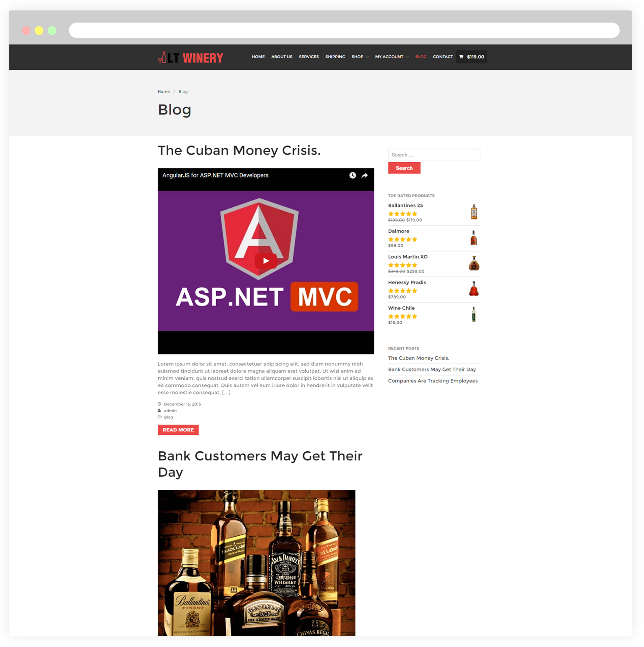Expand the My Account menu dropdown

click(x=392, y=57)
